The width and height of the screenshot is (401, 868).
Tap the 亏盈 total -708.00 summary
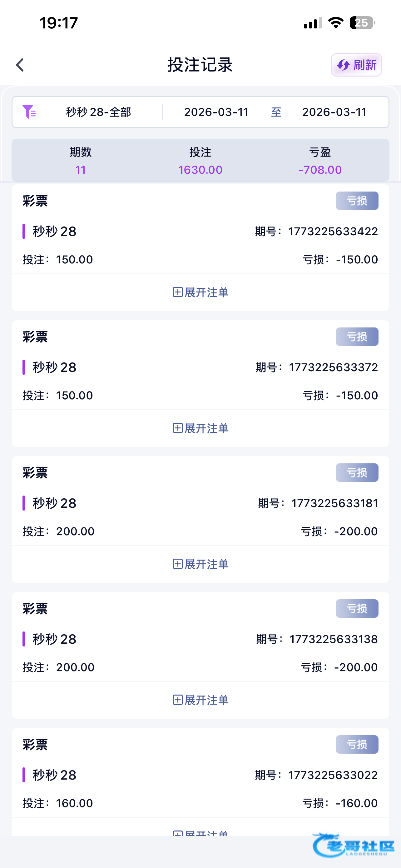pyautogui.click(x=320, y=161)
